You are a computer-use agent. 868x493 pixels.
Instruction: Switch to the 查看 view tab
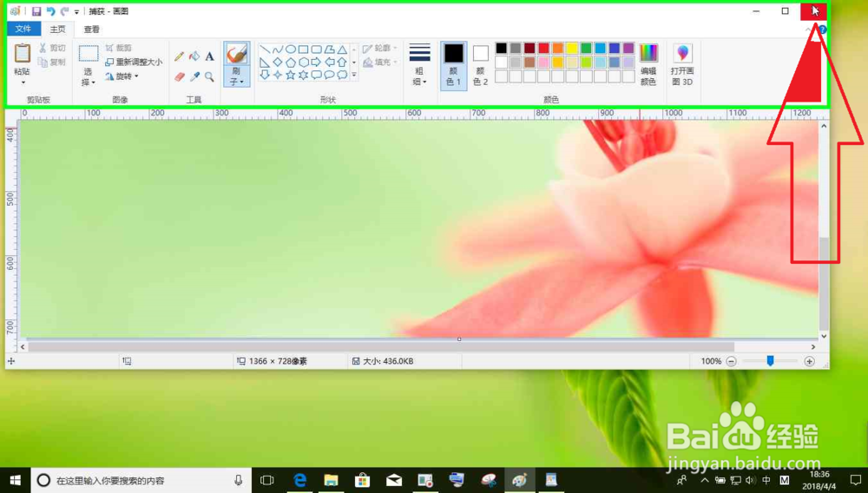pos(91,30)
